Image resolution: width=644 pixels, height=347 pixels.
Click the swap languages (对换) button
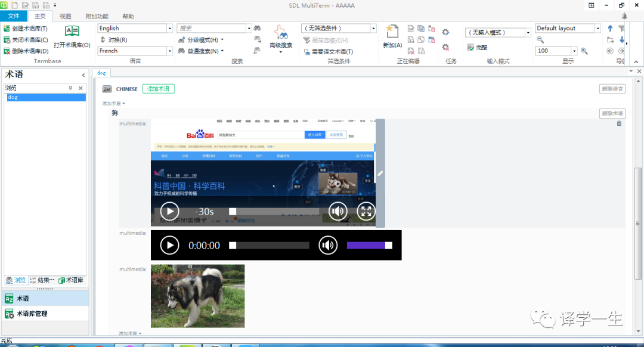(114, 40)
